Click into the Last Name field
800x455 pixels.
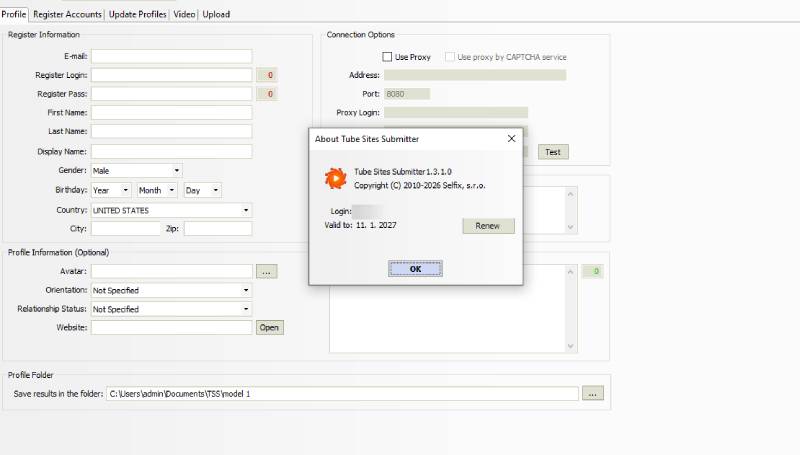pyautogui.click(x=171, y=131)
